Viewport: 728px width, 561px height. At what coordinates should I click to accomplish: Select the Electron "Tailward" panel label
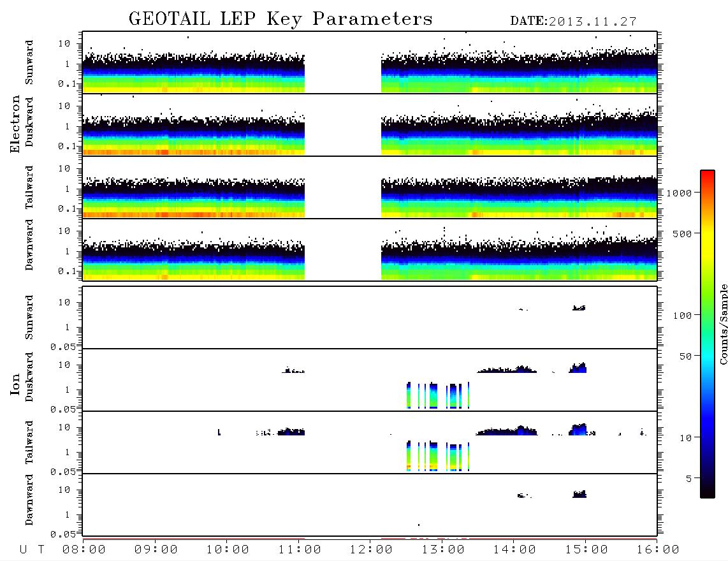pos(29,187)
